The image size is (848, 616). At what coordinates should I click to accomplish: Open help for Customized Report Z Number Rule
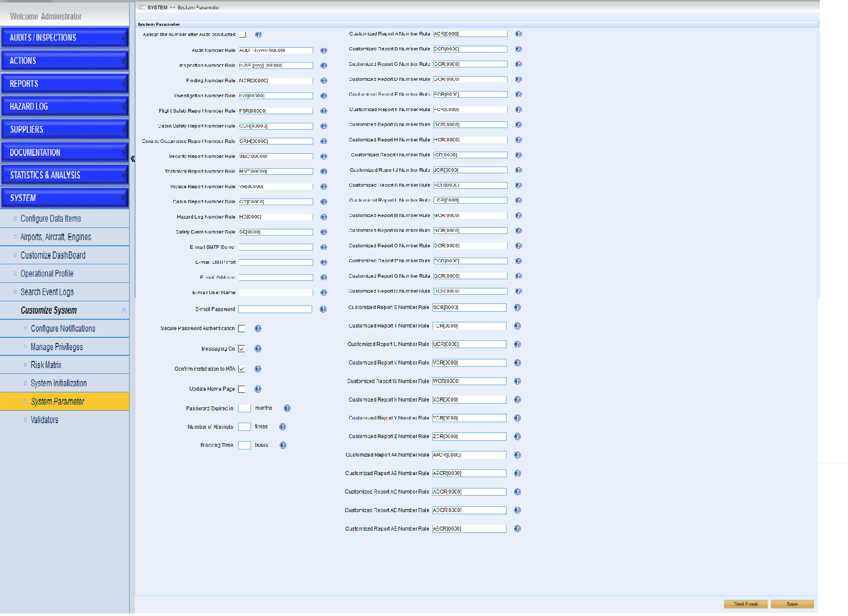point(517,437)
